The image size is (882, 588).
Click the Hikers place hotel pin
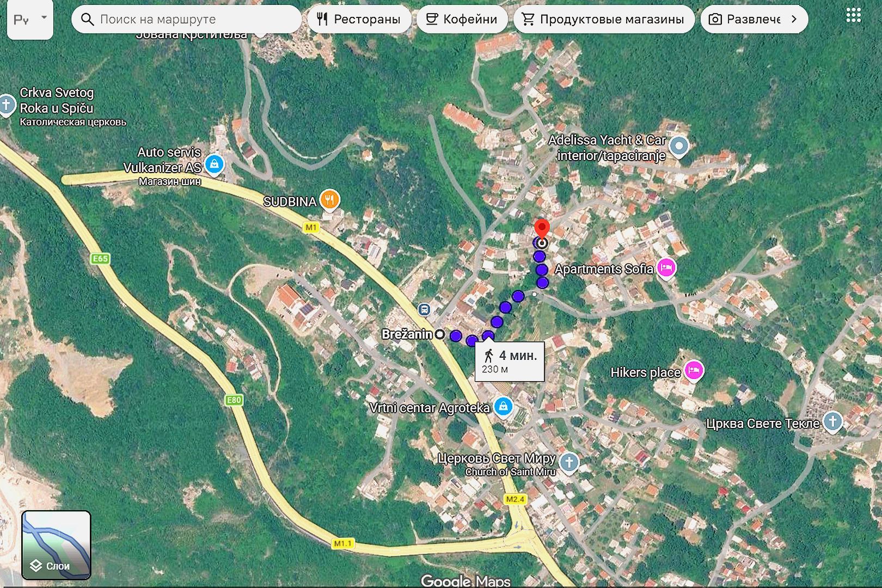pyautogui.click(x=693, y=371)
